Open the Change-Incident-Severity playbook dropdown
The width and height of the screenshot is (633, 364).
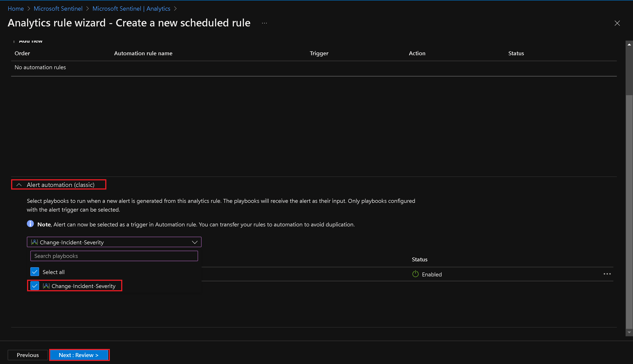click(x=114, y=242)
